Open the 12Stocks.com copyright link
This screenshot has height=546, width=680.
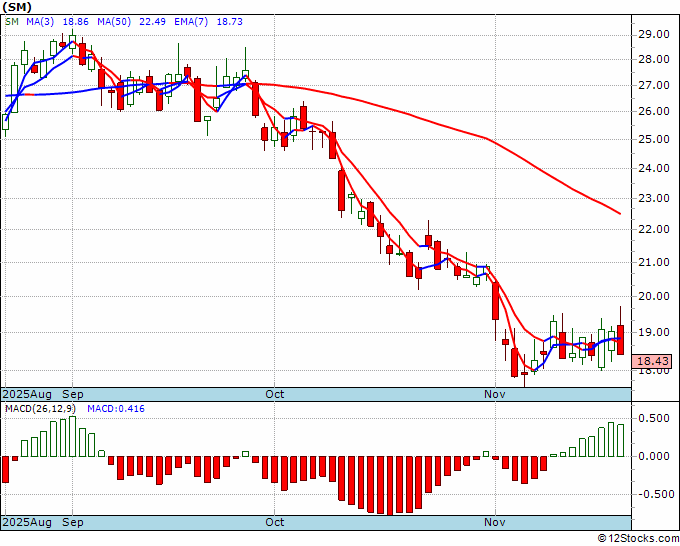point(638,539)
